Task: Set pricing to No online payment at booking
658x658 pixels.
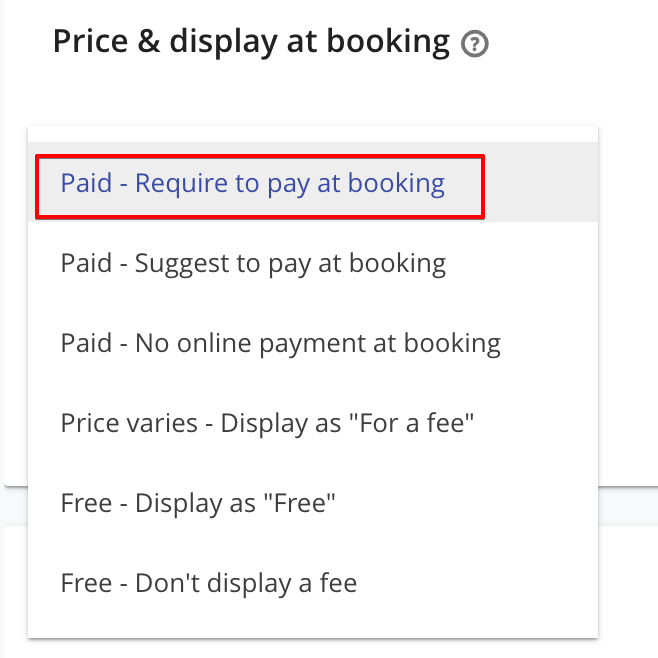Action: (x=313, y=342)
